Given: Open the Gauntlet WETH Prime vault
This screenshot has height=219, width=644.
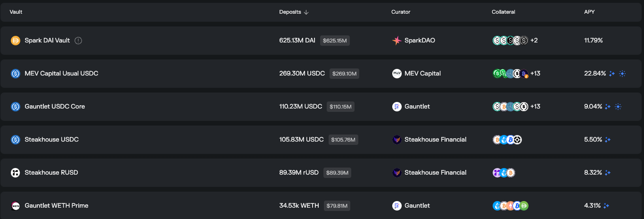Looking at the screenshot, I should tap(322, 206).
